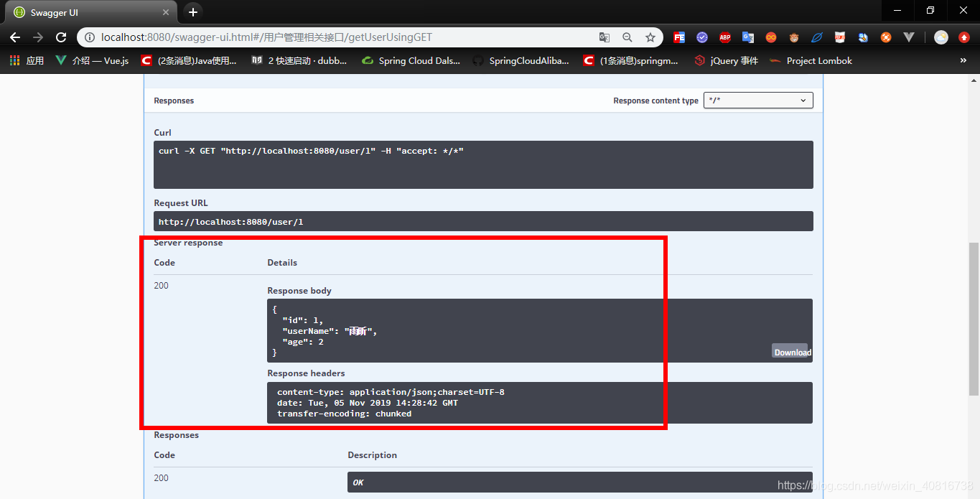Open the Spring Cloud Dalston bookmark

[411, 61]
